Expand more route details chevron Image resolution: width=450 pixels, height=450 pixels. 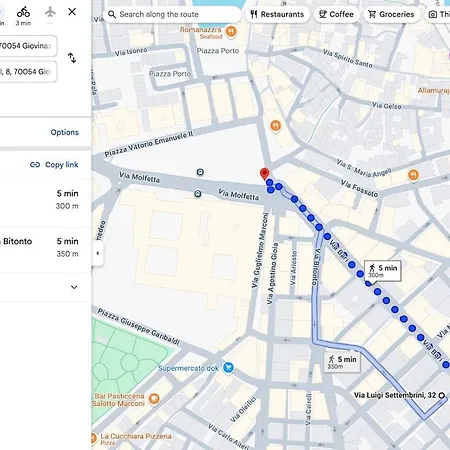74,287
